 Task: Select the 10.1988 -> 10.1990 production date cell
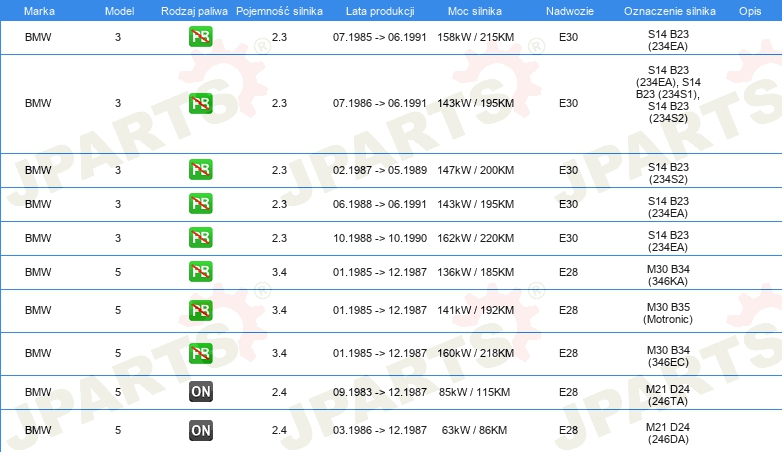tap(380, 238)
